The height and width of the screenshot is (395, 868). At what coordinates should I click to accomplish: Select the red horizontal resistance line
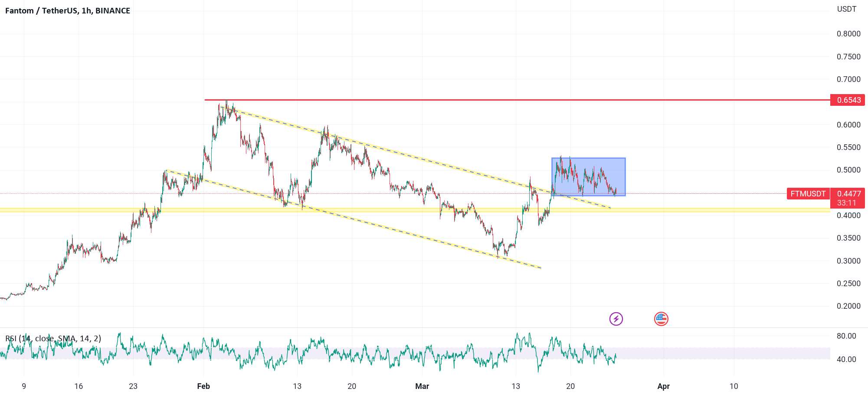(517, 100)
